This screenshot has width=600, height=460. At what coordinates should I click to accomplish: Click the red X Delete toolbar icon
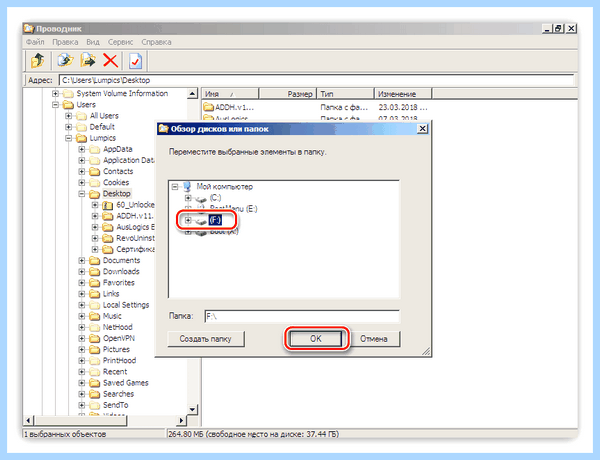pos(111,60)
